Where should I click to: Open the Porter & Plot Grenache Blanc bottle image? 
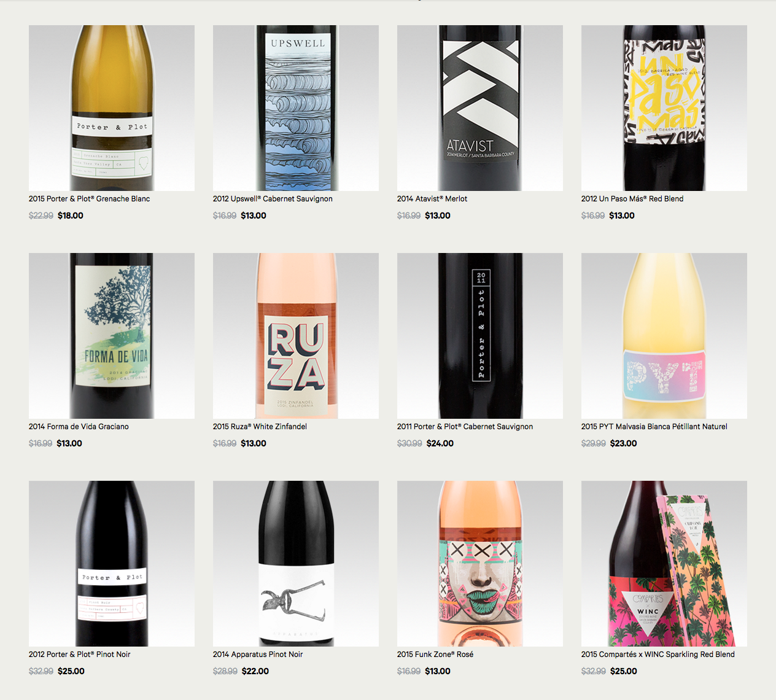coord(112,108)
